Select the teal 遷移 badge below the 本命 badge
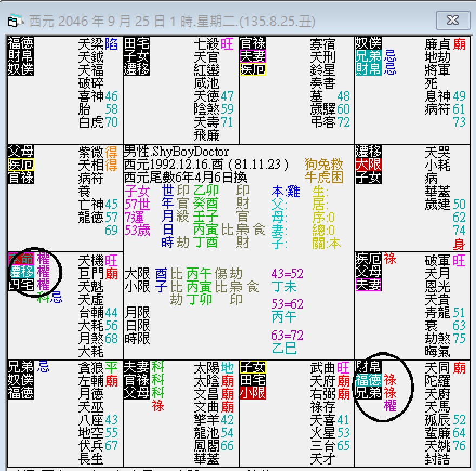This screenshot has height=471, width=476. [x=22, y=271]
